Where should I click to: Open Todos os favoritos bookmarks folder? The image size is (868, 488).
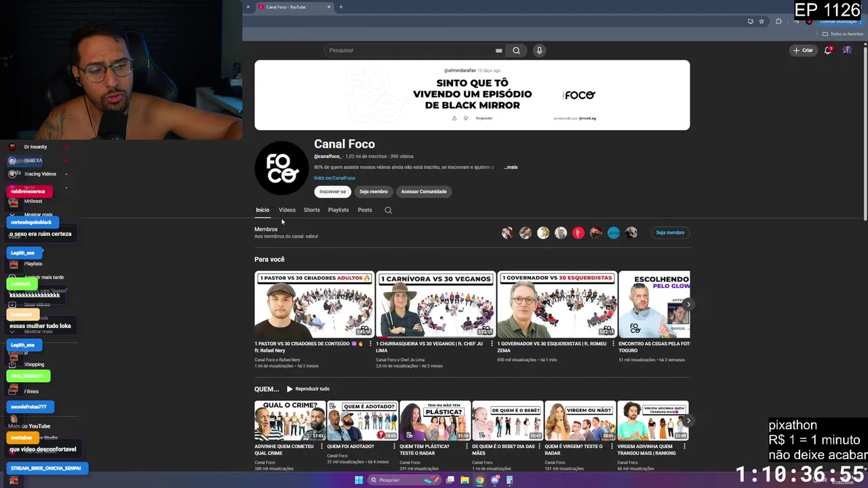click(x=843, y=34)
